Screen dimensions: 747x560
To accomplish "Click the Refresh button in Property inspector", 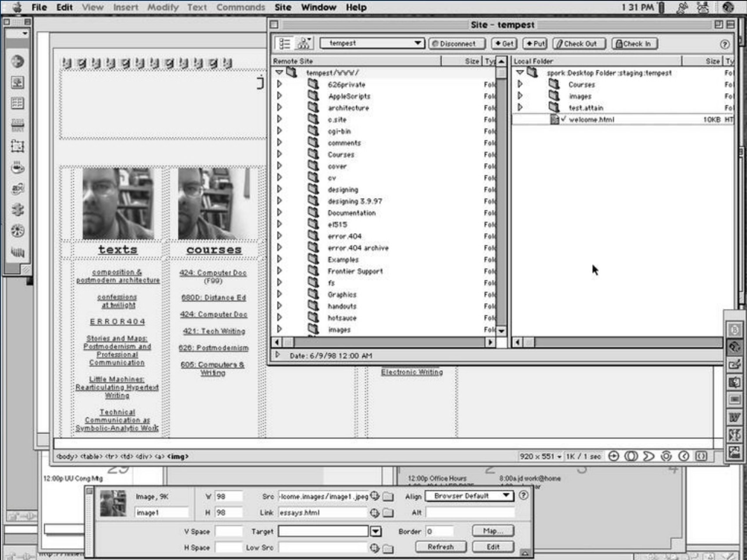I will [x=441, y=547].
